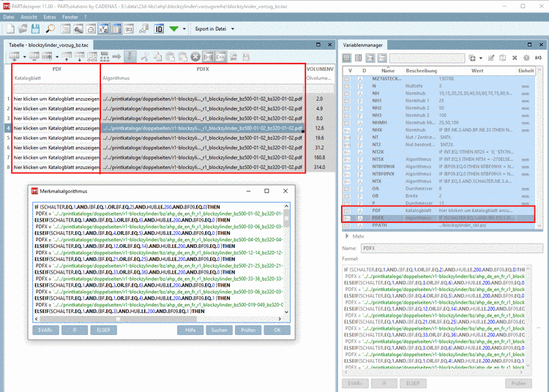Image resolution: width=549 pixels, height=392 pixels.
Task: Click the open folder icon in main toolbar
Action: pos(22,29)
